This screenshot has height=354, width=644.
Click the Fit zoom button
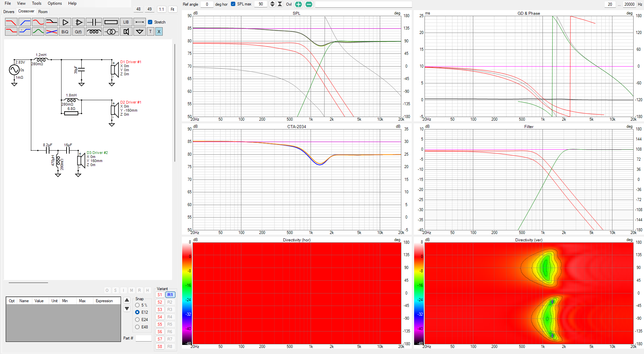(172, 9)
